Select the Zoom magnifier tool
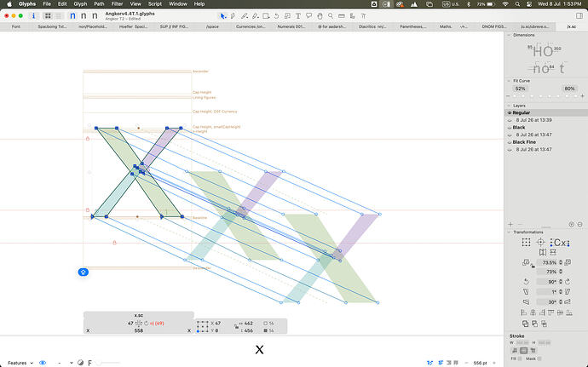588x367 pixels. click(331, 16)
